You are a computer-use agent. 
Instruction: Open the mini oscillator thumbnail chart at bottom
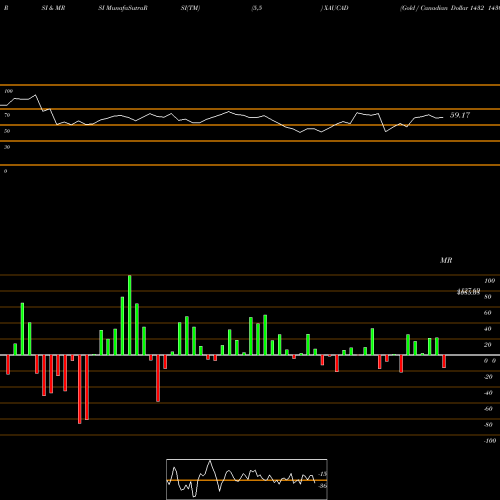247,479
